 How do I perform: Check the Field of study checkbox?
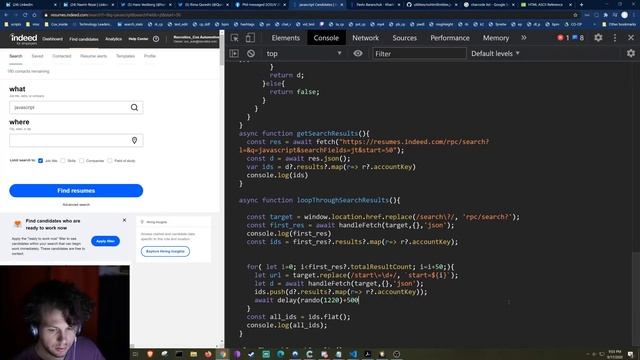click(x=110, y=161)
